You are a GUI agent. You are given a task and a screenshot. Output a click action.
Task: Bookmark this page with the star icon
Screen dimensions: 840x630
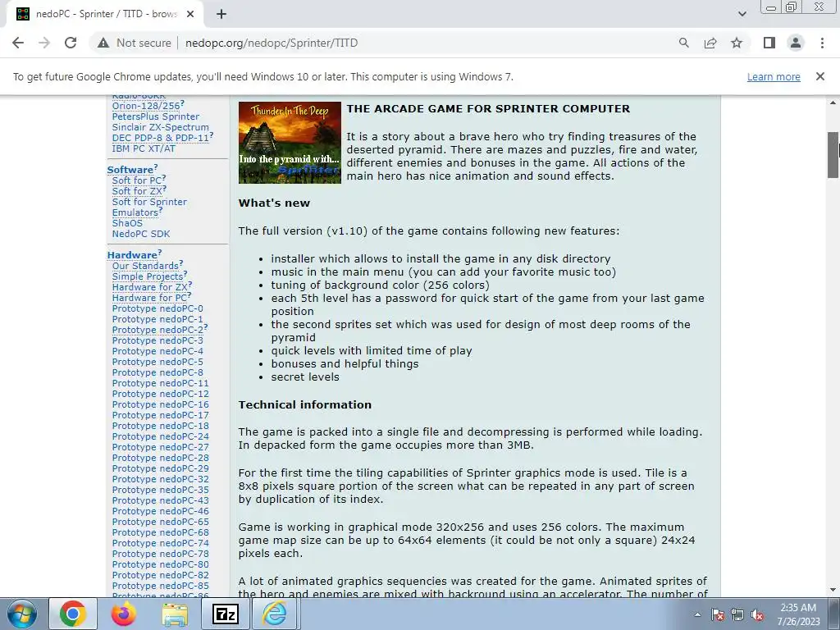pyautogui.click(x=737, y=43)
